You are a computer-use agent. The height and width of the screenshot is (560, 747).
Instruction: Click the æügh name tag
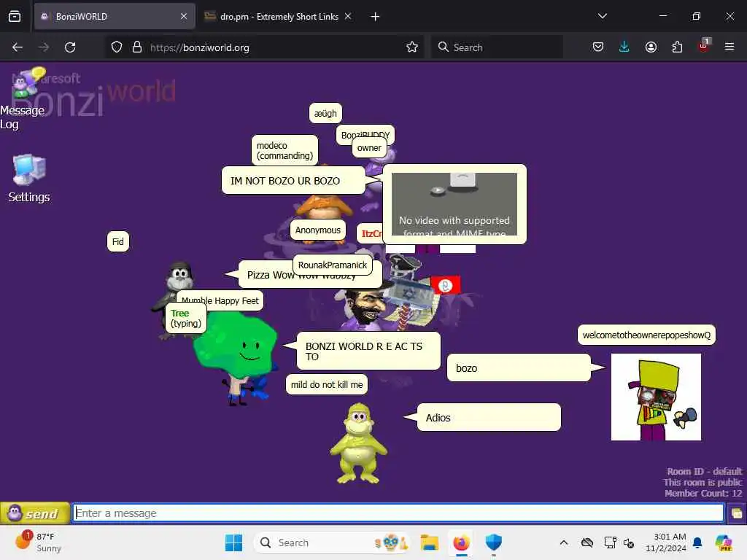(x=325, y=113)
